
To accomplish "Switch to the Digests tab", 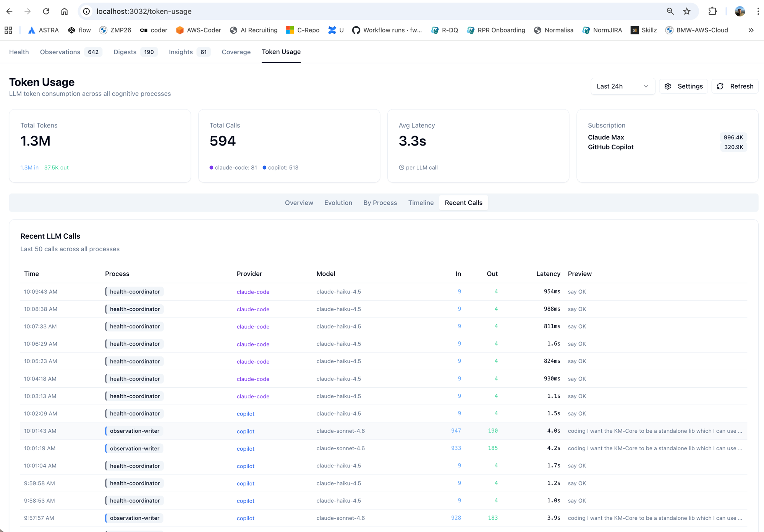I will (135, 52).
